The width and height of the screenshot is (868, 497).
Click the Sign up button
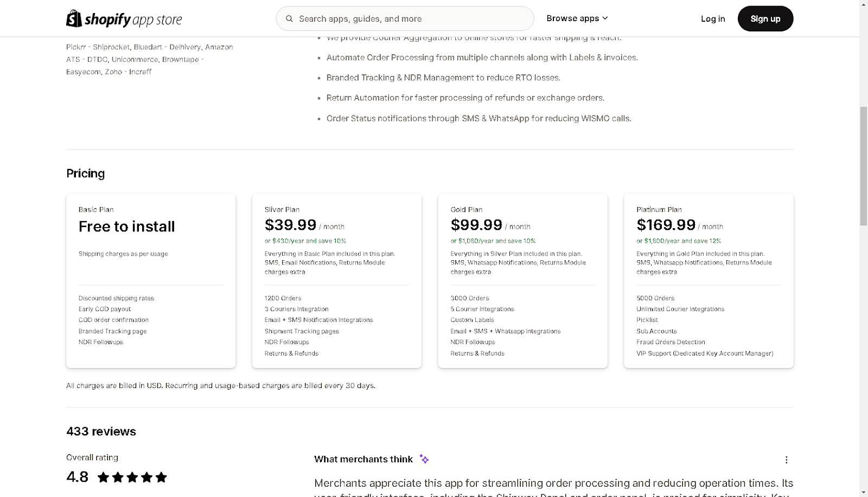coord(765,18)
